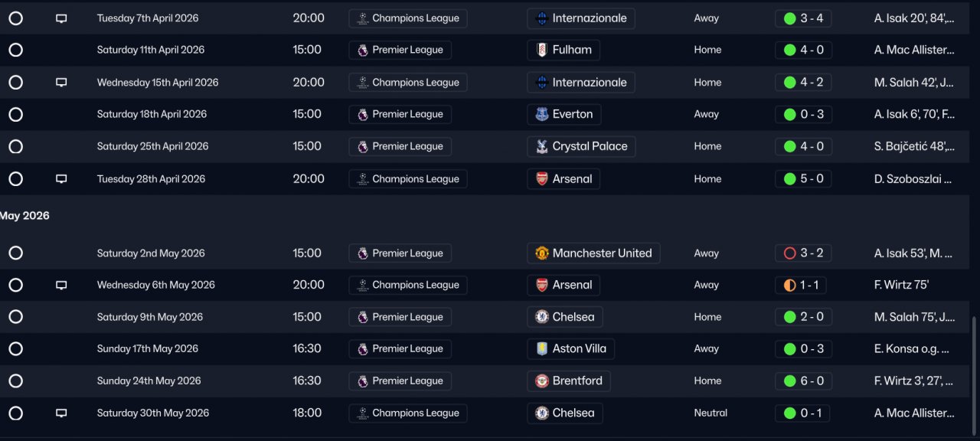Click the TV icon on the 7th April match
Viewport: 980px width, 441px height.
pyautogui.click(x=61, y=18)
